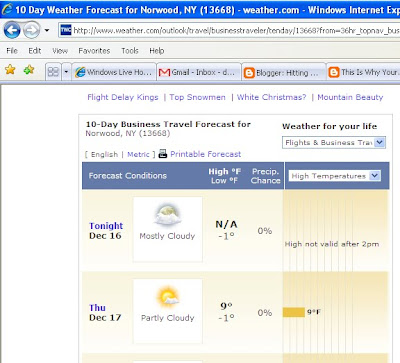Click the Tonight forecast link
The height and width of the screenshot is (363, 400).
click(x=106, y=226)
